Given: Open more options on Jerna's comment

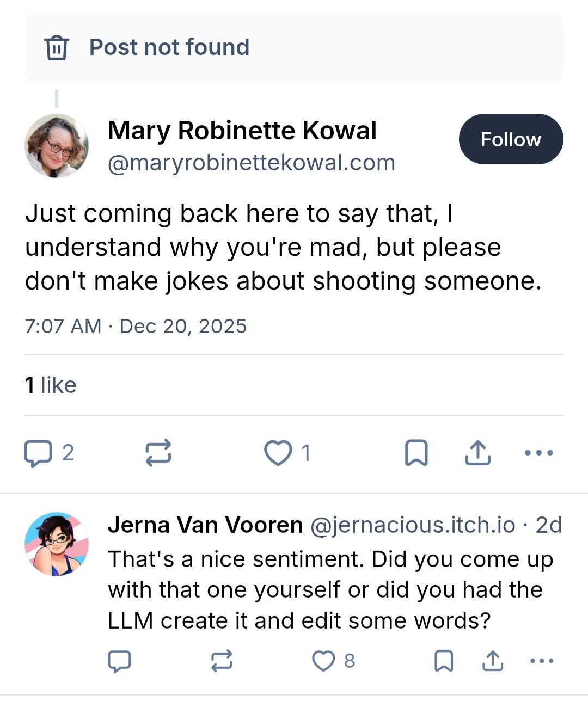Looking at the screenshot, I should click(542, 661).
